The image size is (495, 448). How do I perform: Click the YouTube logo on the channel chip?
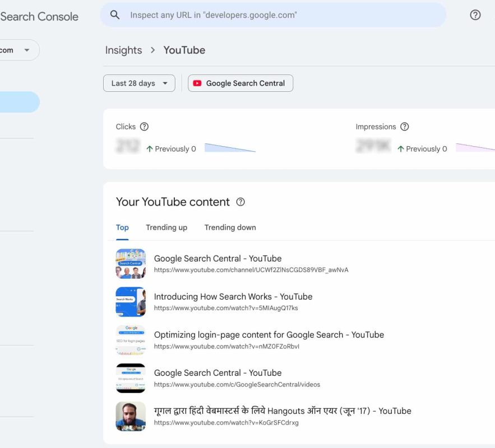click(x=197, y=83)
